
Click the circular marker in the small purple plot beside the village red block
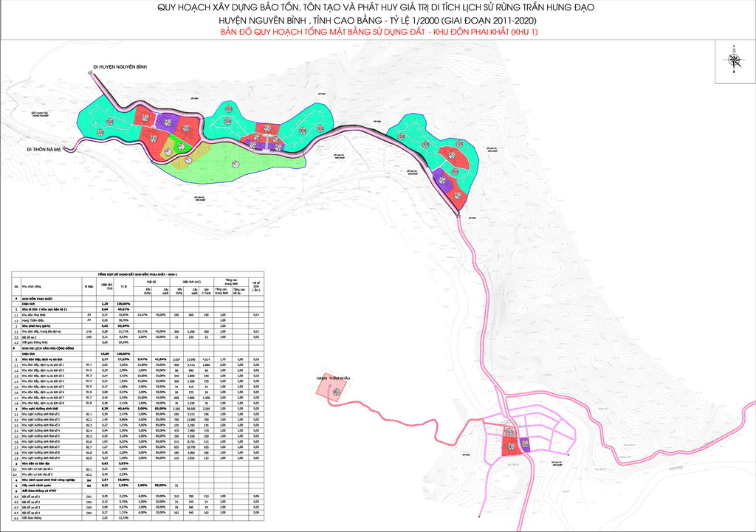coord(525,443)
